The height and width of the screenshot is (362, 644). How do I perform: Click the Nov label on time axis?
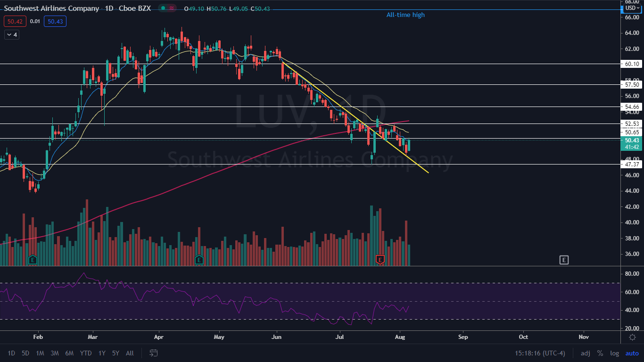pyautogui.click(x=584, y=337)
